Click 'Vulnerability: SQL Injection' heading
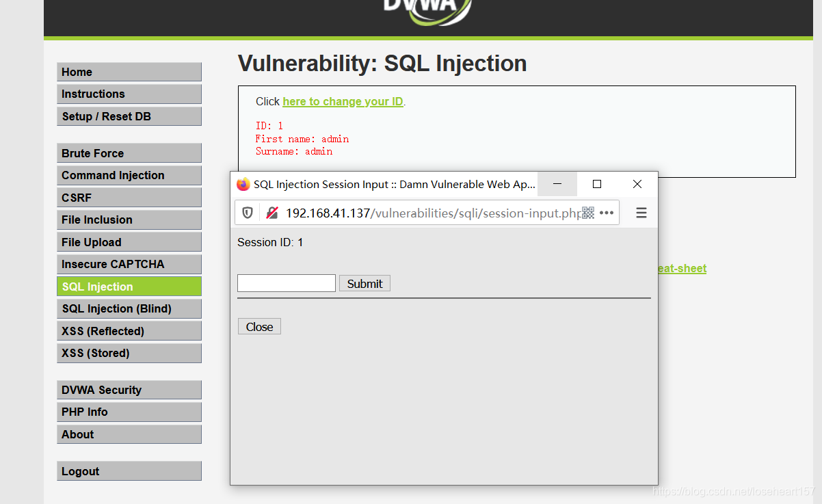 click(382, 64)
